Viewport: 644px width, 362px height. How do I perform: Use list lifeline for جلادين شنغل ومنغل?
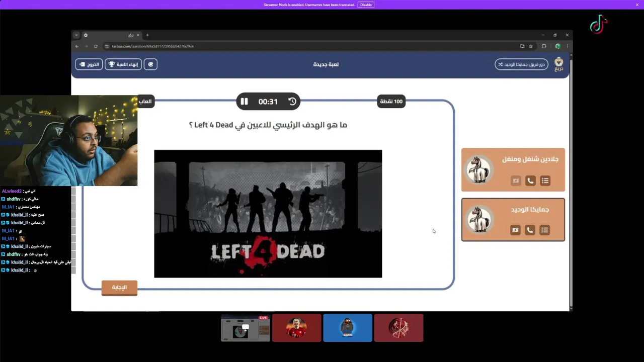545,180
